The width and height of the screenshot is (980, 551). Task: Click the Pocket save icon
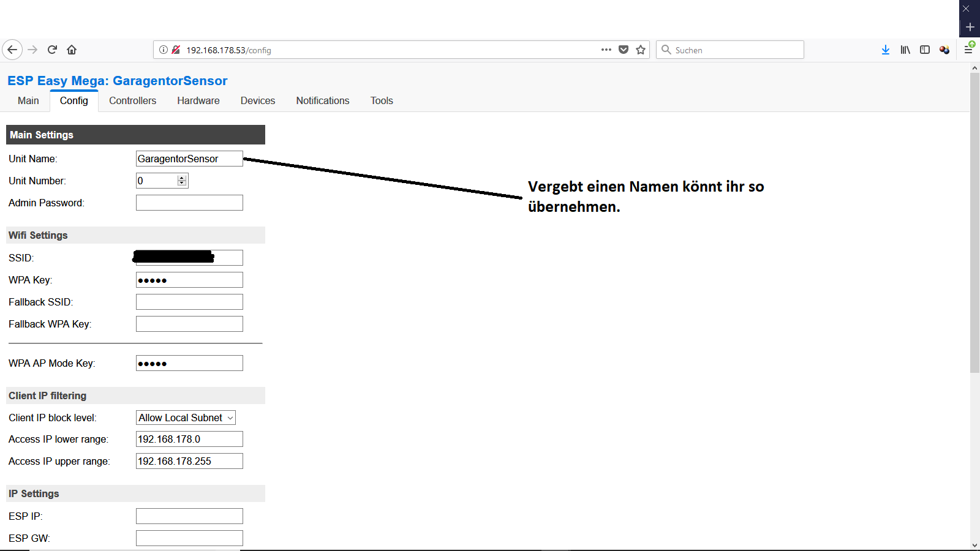(x=624, y=50)
